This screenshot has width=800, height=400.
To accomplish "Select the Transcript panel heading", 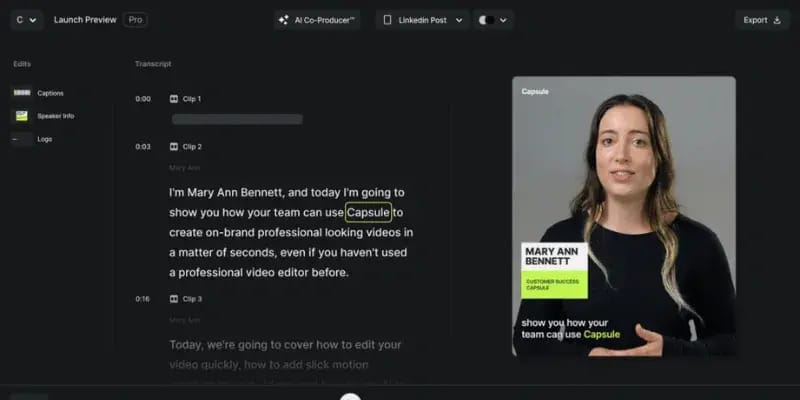I will coord(153,64).
